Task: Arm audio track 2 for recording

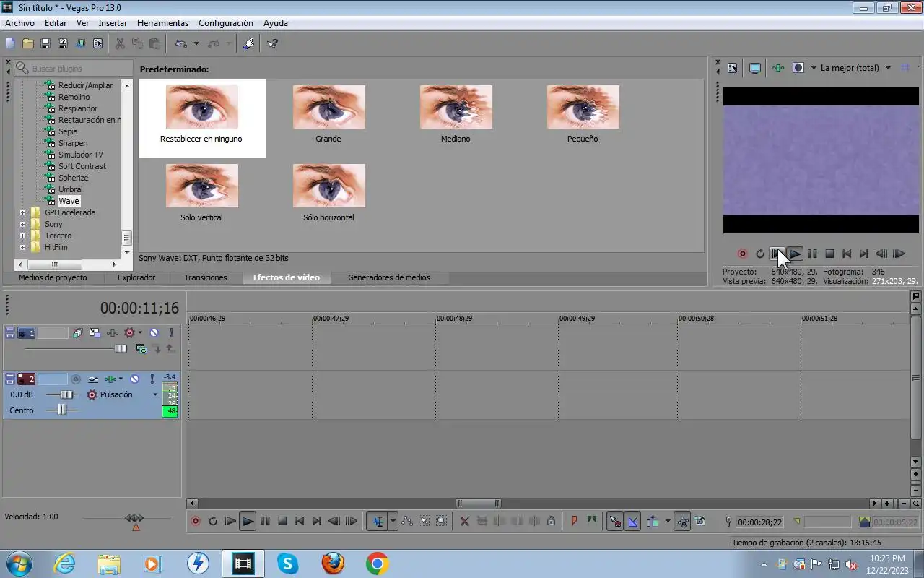Action: 75,379
